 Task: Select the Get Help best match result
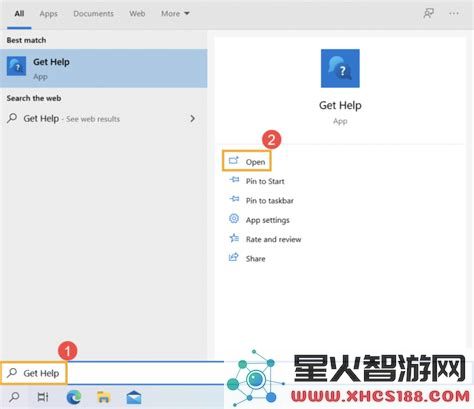pos(103,68)
